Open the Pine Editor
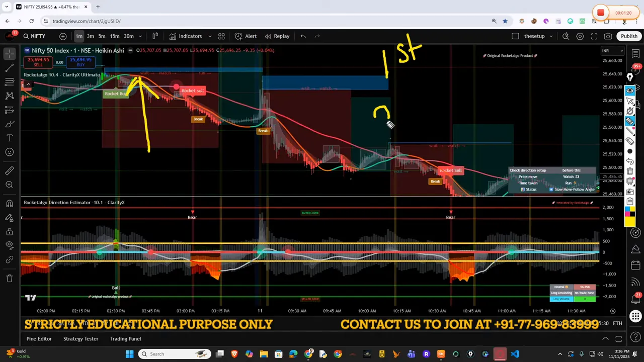 (39, 338)
